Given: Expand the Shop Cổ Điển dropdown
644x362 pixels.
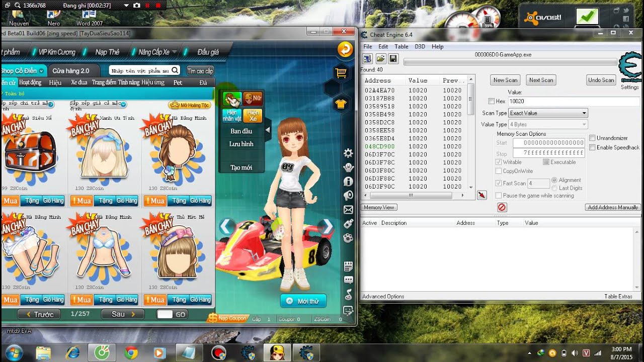Looking at the screenshot, I should click(42, 71).
